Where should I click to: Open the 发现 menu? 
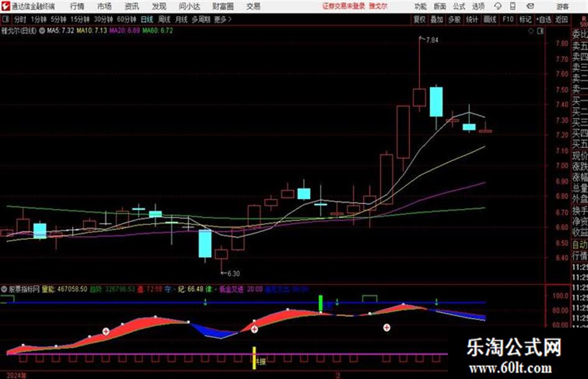click(x=159, y=6)
